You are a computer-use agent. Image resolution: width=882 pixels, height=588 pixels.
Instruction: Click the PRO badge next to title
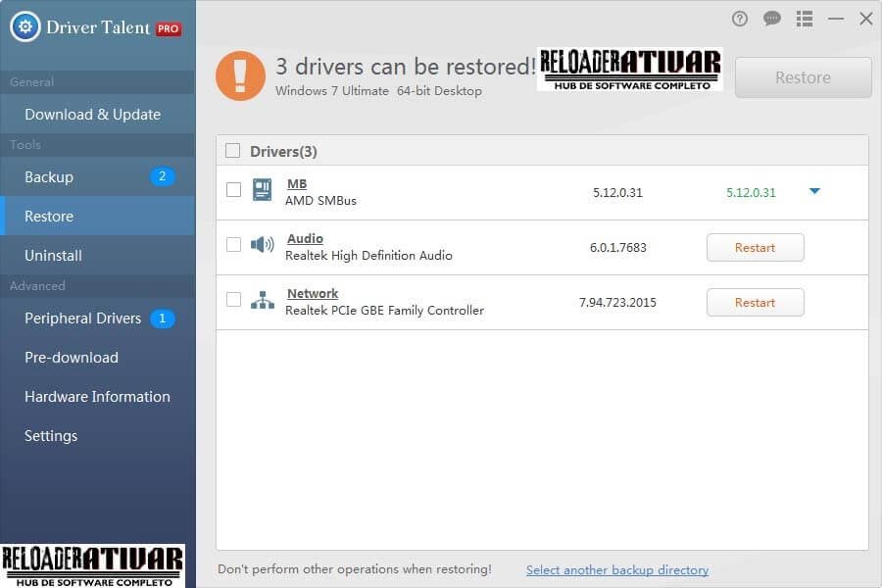[169, 28]
